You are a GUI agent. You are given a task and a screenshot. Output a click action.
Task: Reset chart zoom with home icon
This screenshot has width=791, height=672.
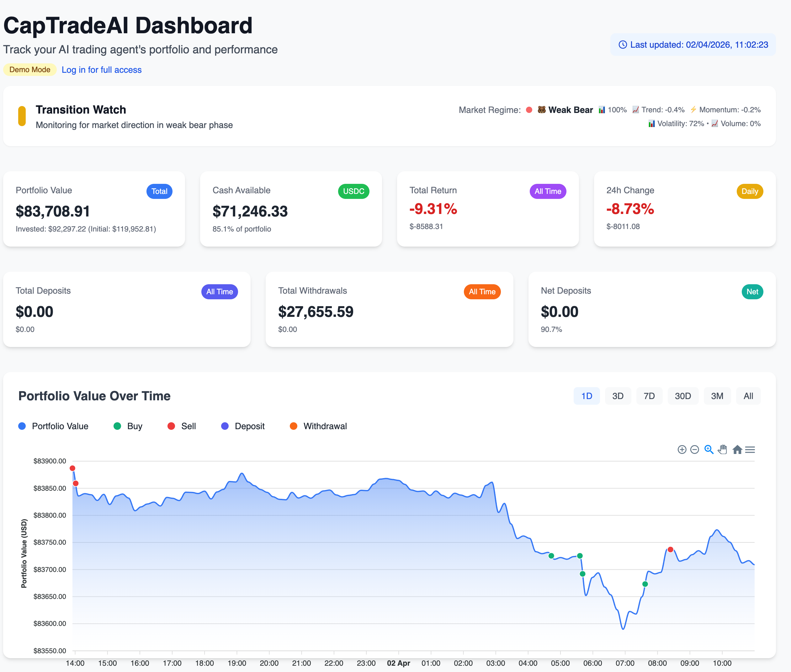pyautogui.click(x=737, y=450)
